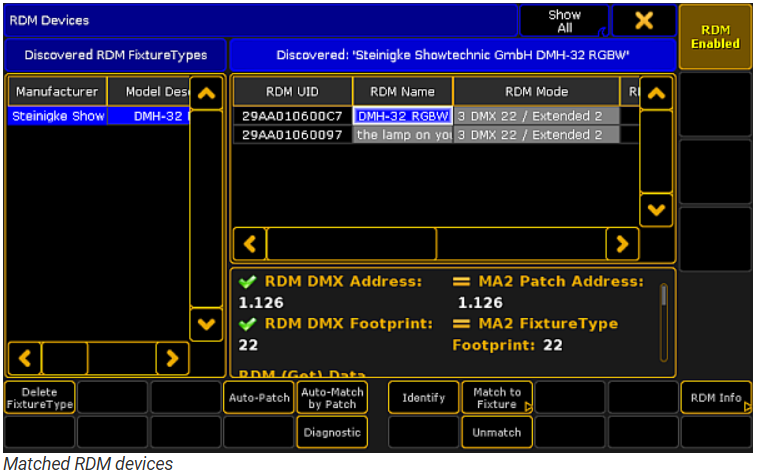This screenshot has width=757, height=472.
Task: Open the Match to Fixture menu
Action: [x=497, y=398]
